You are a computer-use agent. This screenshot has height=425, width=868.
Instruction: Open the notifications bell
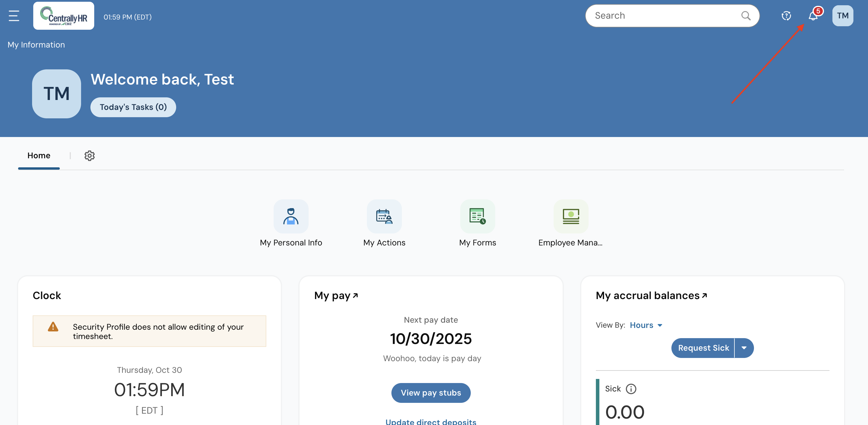813,15
